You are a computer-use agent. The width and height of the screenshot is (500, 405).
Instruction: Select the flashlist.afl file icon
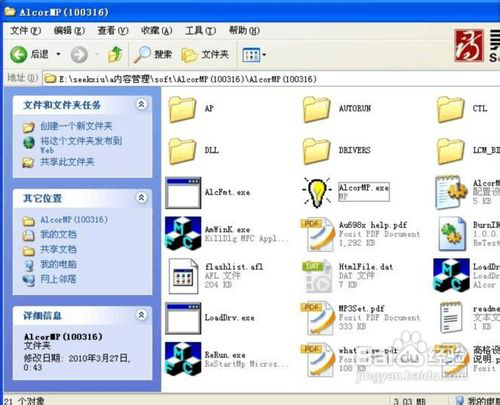(x=184, y=276)
